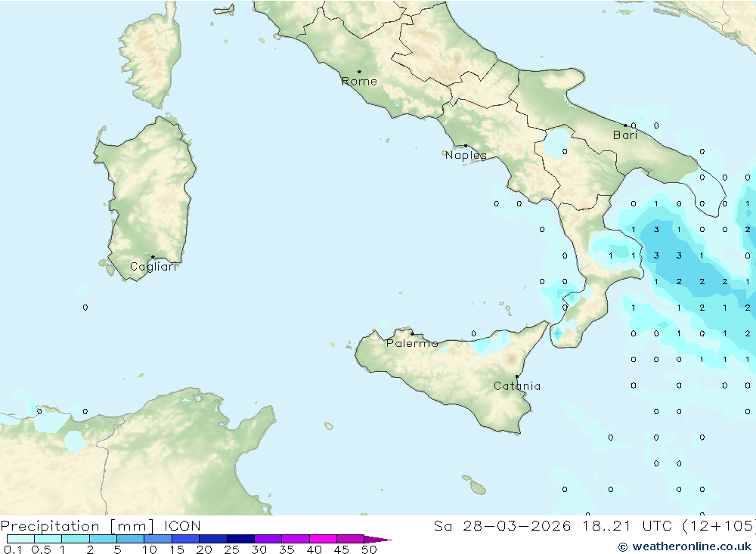The height and width of the screenshot is (554, 756).
Task: Click the legend scale label '0.5'
Action: point(41,549)
